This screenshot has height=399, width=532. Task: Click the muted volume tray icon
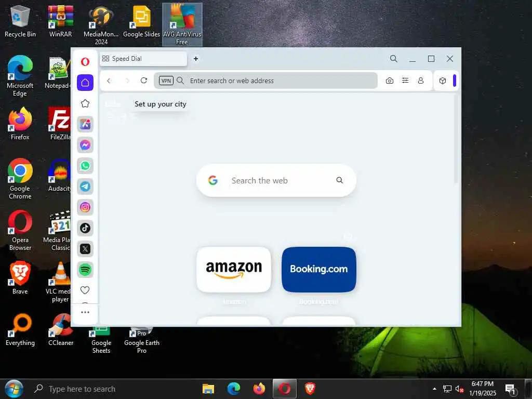460,389
